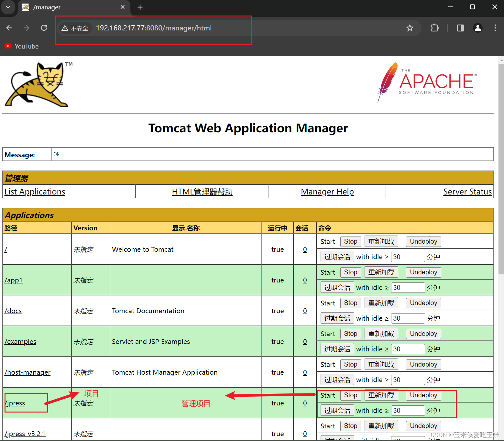Open the Chrome three-dot menu
Viewport: 504px width, 441px height.
pos(495,28)
